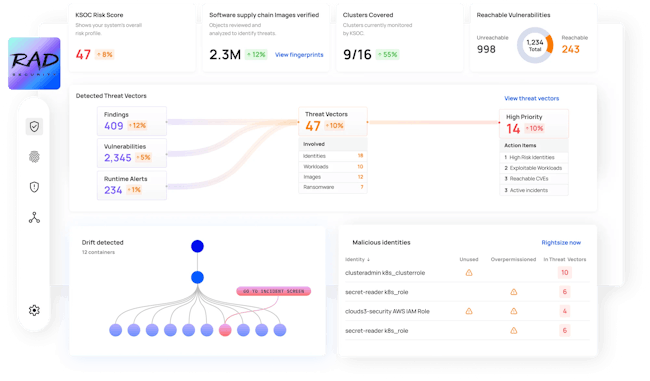The width and height of the screenshot is (650, 381).
Task: Open the network graph sidebar icon
Action: 34,218
